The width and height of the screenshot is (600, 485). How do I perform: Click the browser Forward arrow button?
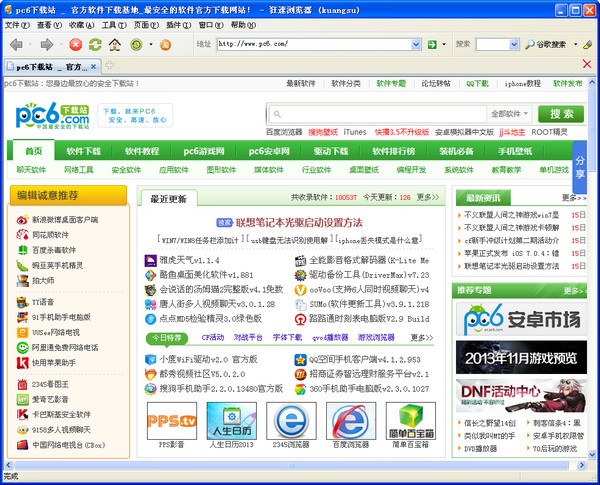[x=47, y=45]
